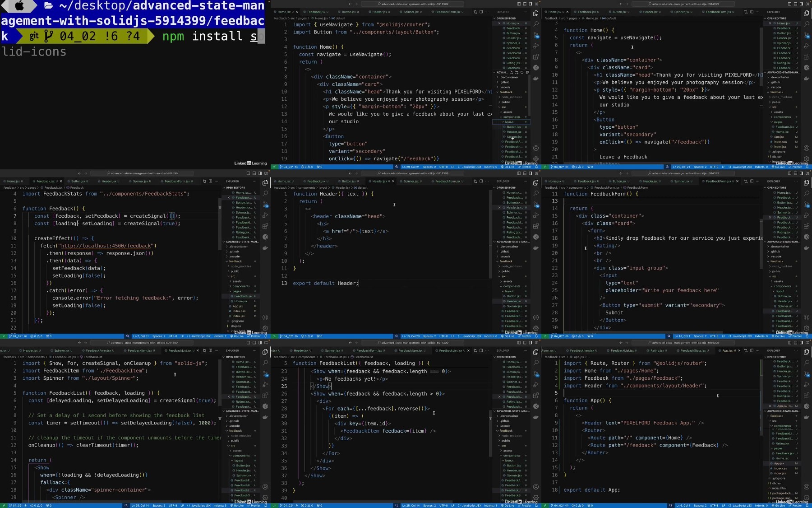This screenshot has width=812, height=508.
Task: Open Source Control in the Feedback.jsx window
Action: (265, 204)
